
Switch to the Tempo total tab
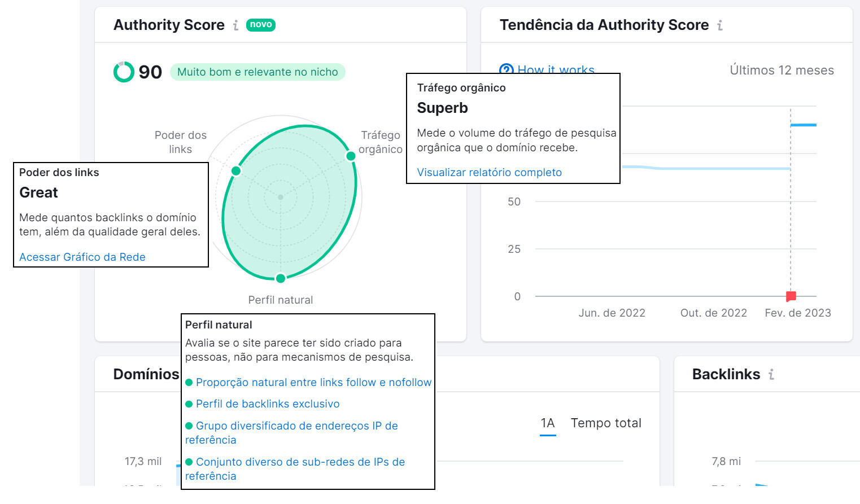tap(606, 423)
